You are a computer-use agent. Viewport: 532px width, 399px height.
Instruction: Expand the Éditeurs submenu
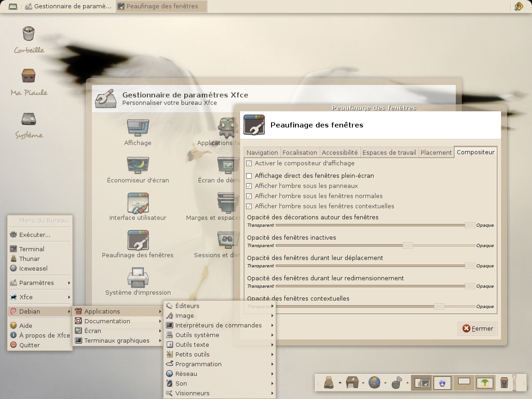[220, 306]
